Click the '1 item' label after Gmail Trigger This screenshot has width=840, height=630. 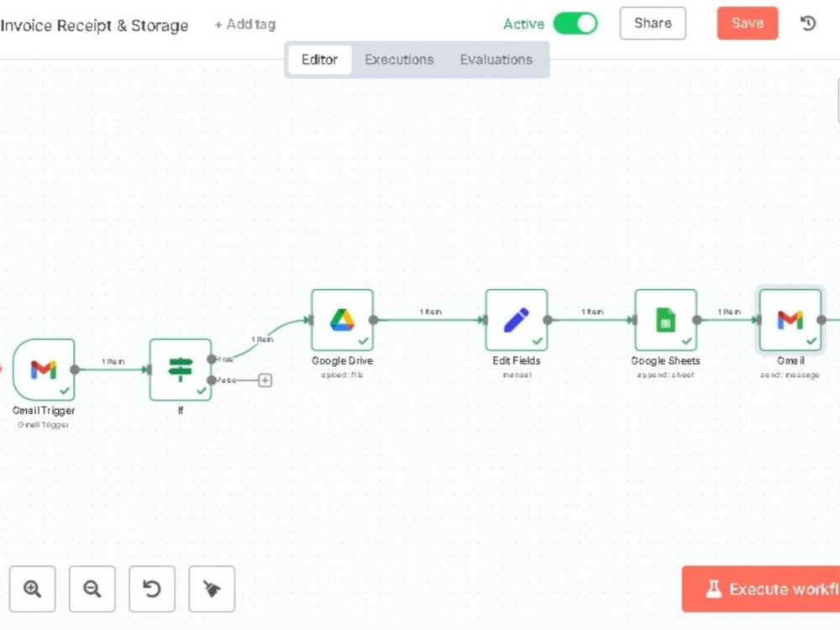tap(113, 361)
